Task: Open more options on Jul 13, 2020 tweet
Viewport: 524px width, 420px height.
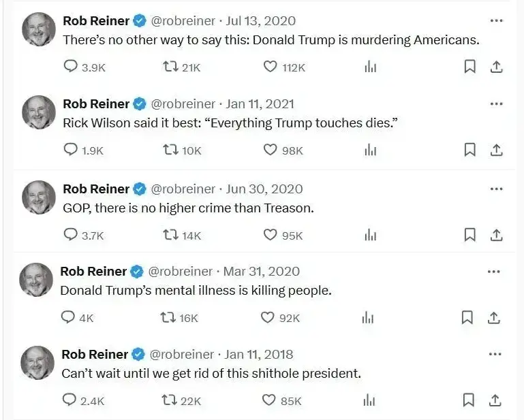Action: click(496, 20)
